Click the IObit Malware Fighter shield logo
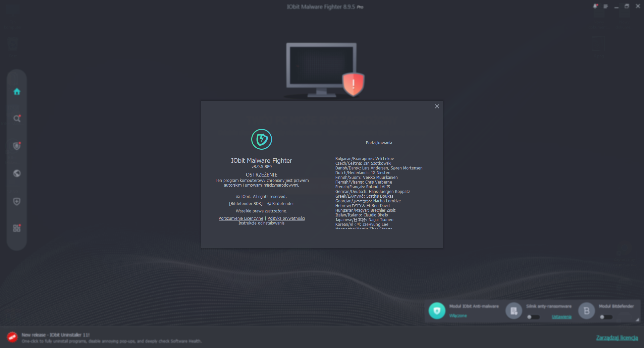644x348 pixels. coord(262,139)
